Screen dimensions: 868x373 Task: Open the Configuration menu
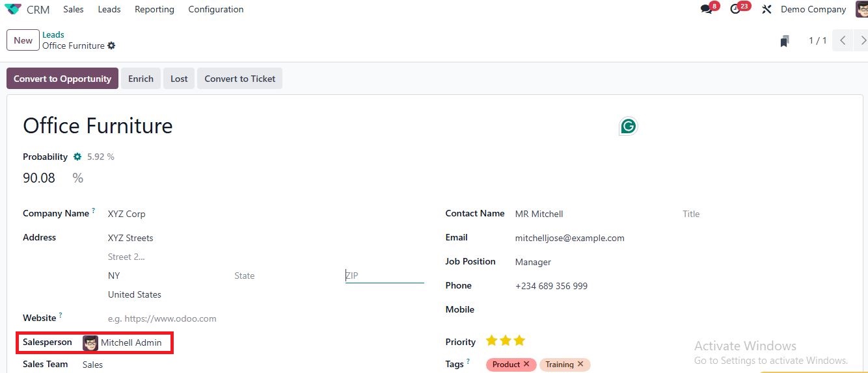click(x=215, y=9)
